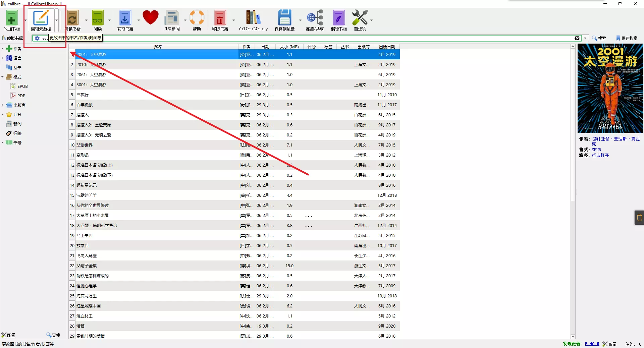Click the 2001 太空漫游 book cover
This screenshot has width=644, height=348.
(610, 89)
